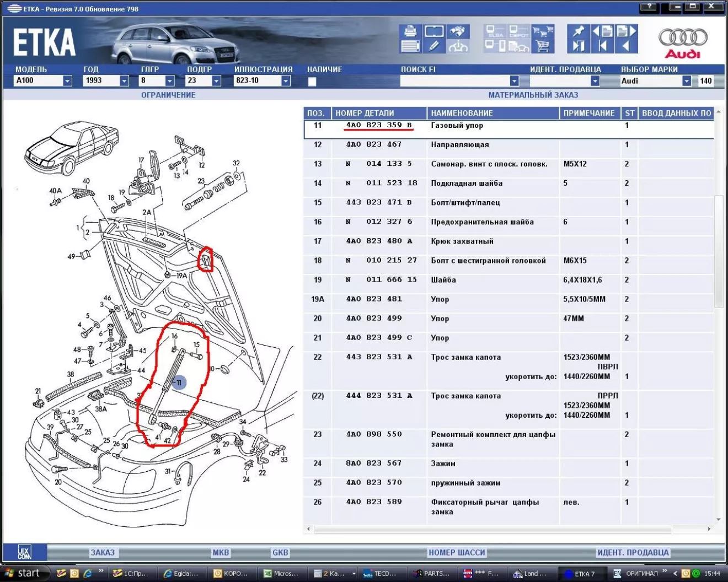Click the exit door icon

(x=578, y=46)
